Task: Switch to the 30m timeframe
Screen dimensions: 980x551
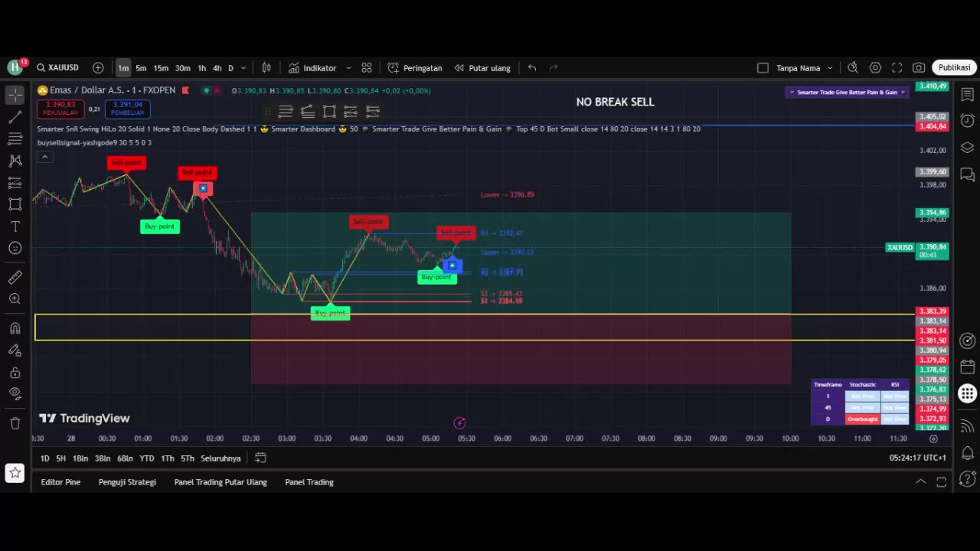Action: 182,68
